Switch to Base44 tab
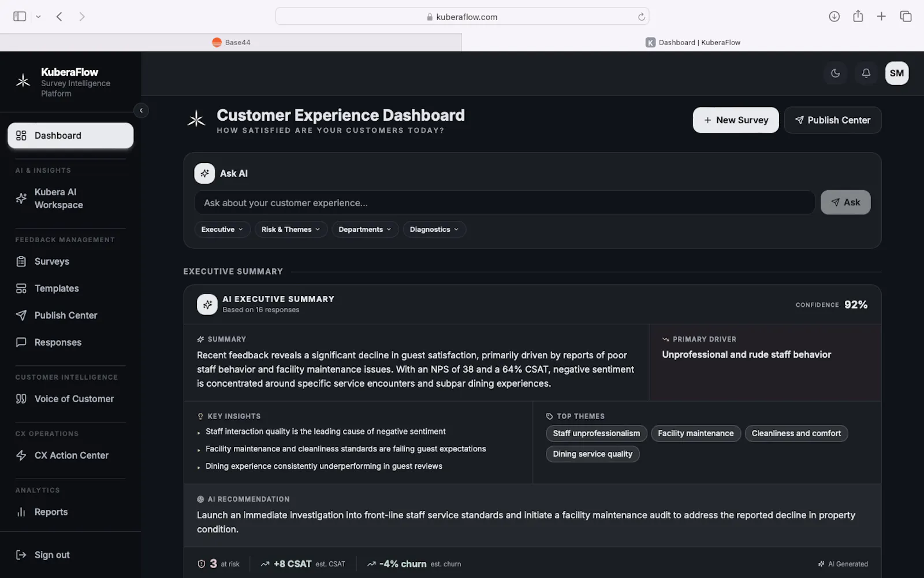The height and width of the screenshot is (578, 924). [x=231, y=42]
